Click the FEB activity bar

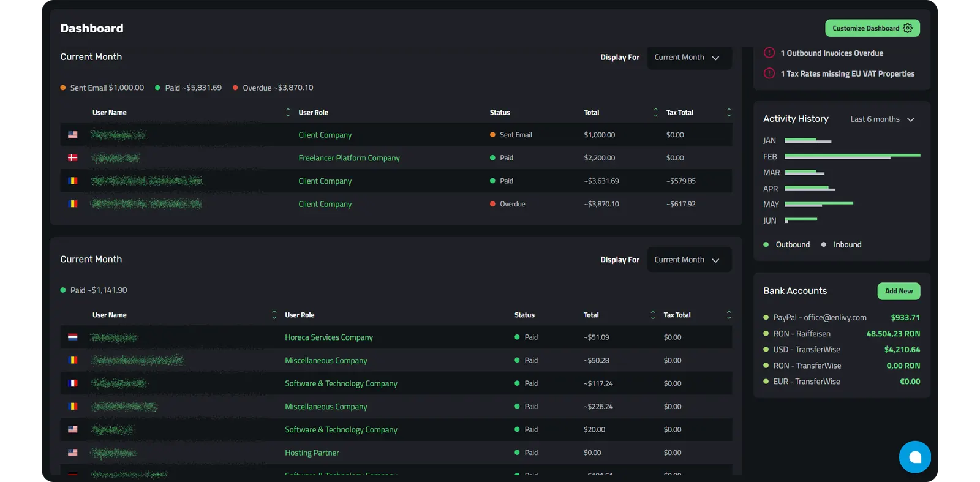tap(853, 157)
